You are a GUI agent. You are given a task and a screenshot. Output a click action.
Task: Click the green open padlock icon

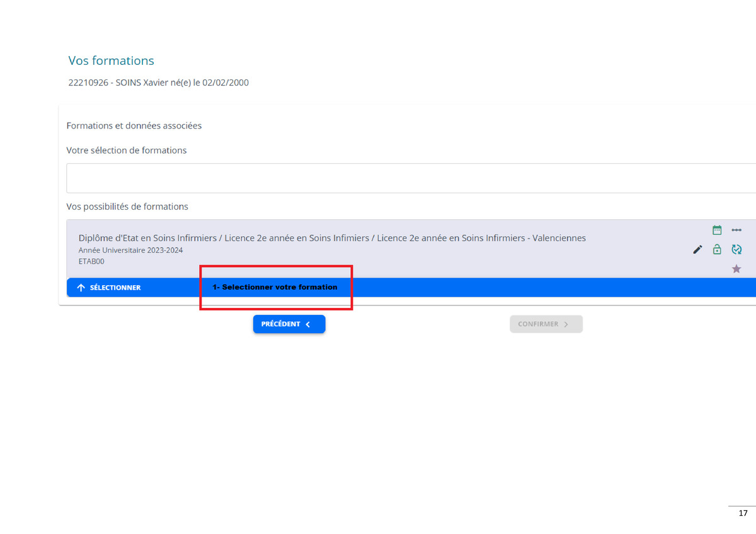(x=717, y=249)
